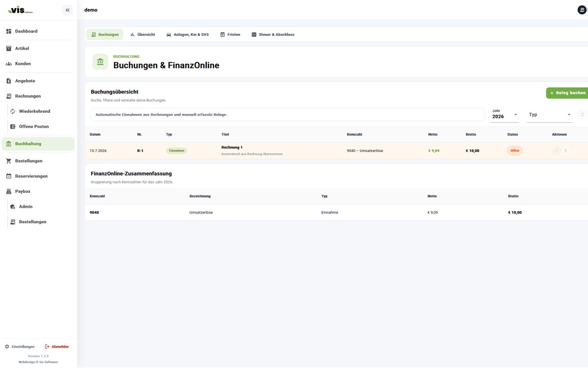Open Reservierungen via the calendar check icon
Image resolution: width=588 pixels, height=368 pixels.
pos(9,176)
